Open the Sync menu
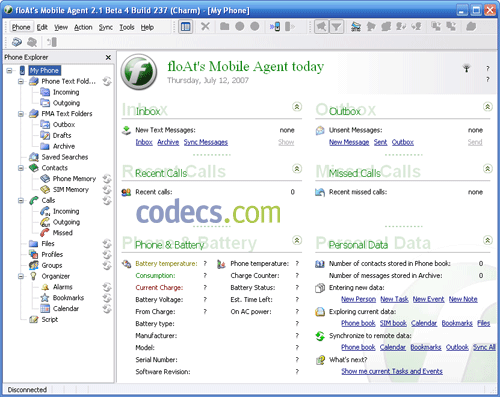This screenshot has width=500, height=397. coord(106,27)
